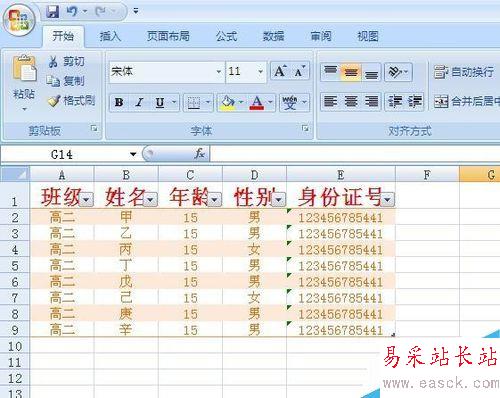Cut the selection with 剪切
This screenshot has height=398, width=500.
point(66,62)
